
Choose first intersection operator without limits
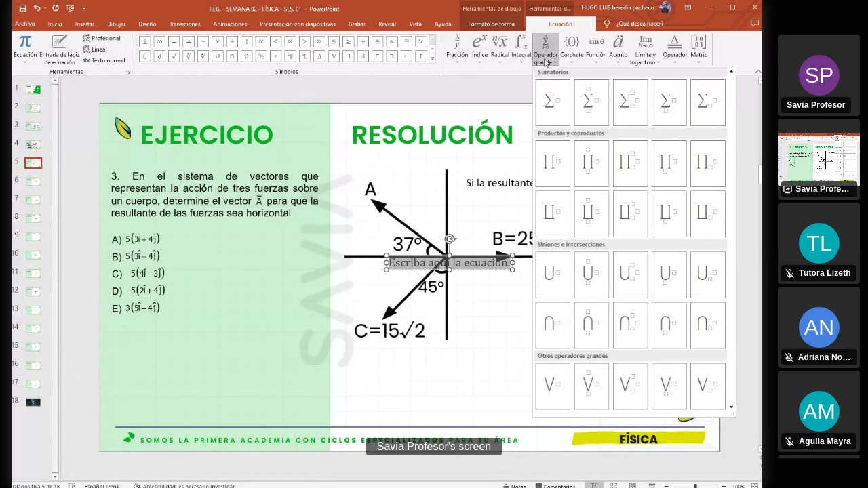[x=553, y=325]
